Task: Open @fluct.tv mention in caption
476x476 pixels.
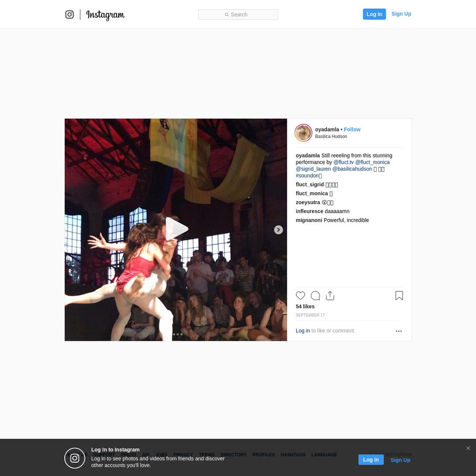Action: point(343,162)
